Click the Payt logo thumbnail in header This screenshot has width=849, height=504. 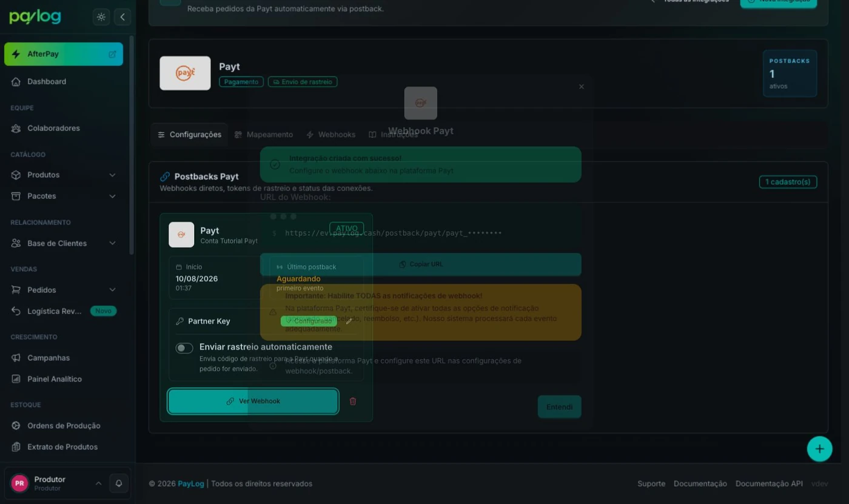[185, 73]
